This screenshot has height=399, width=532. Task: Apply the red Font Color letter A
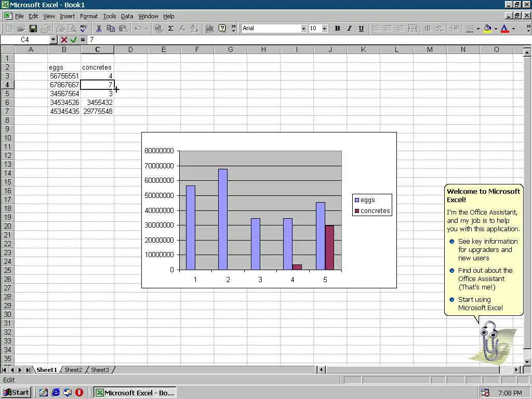pos(505,29)
